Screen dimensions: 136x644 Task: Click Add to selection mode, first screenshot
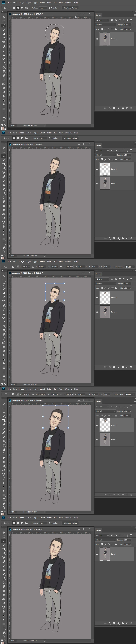coord(18,8)
